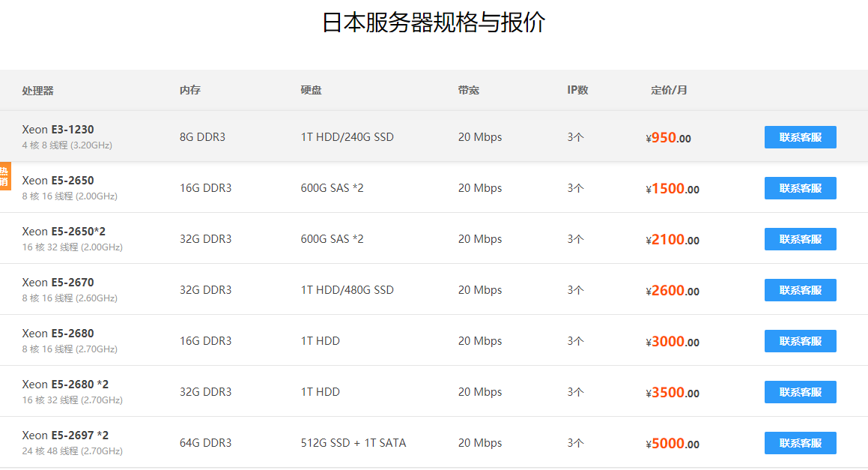868x470 pixels.
Task: Click the ¥1500.00 price
Action: pyautogui.click(x=673, y=188)
